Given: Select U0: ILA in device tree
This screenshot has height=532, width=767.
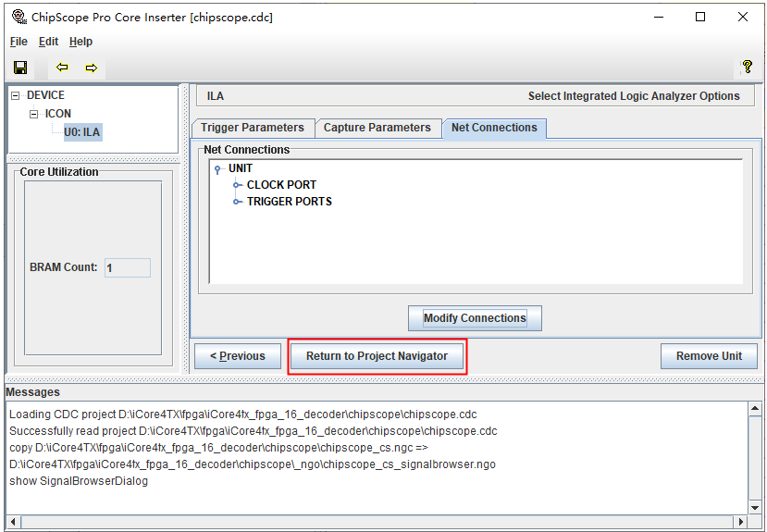Looking at the screenshot, I should tap(81, 132).
